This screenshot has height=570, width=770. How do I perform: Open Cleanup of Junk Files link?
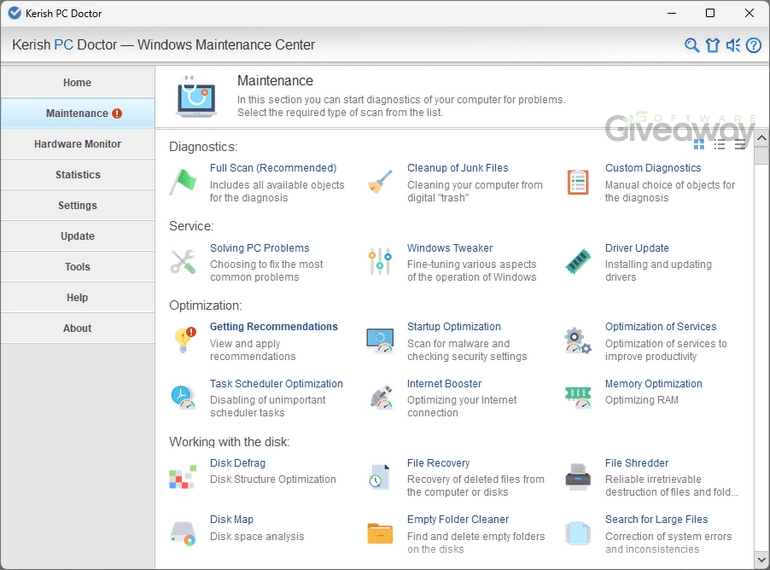[457, 168]
